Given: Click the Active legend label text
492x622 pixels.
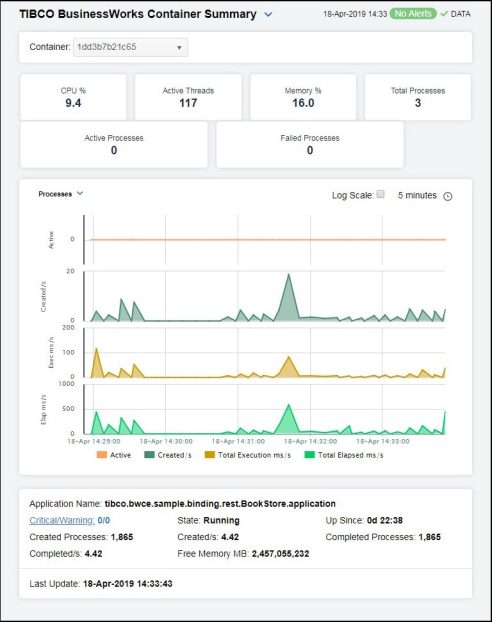Looking at the screenshot, I should pos(120,455).
